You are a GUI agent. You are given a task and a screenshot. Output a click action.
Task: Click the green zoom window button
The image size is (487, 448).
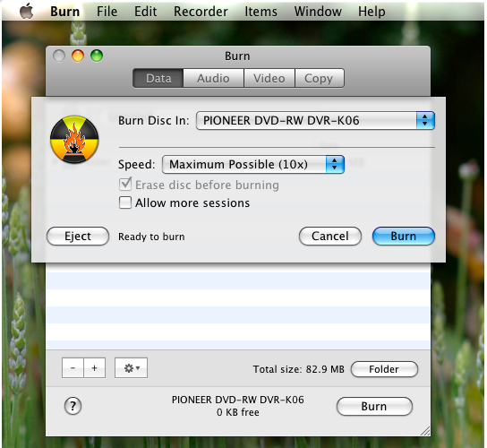pos(97,56)
